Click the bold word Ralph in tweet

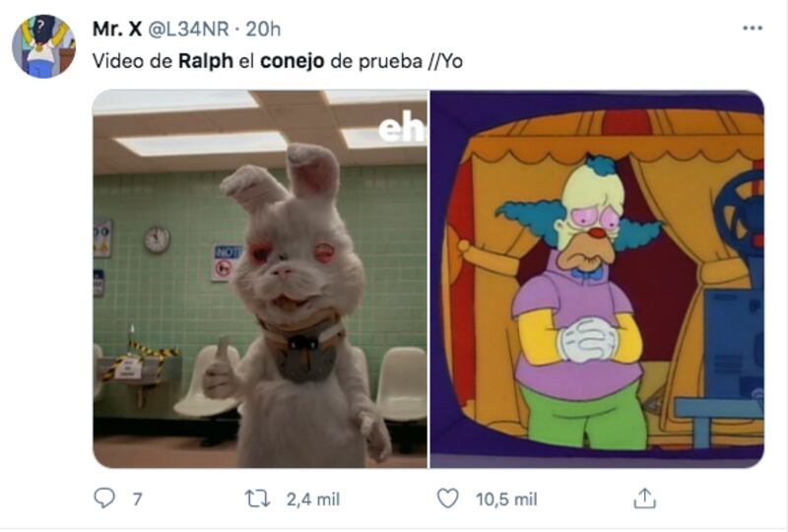pos(206,61)
